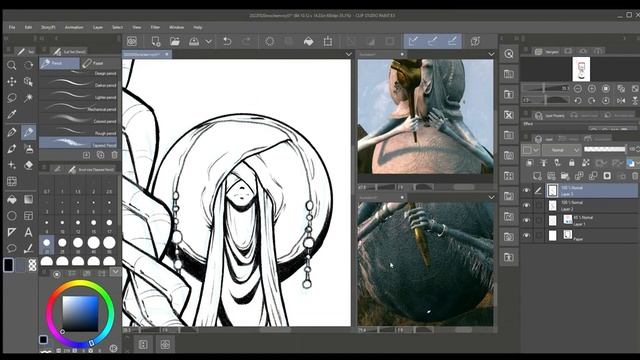Undo the last action
Viewport: 640px width, 360px height.
(227, 41)
